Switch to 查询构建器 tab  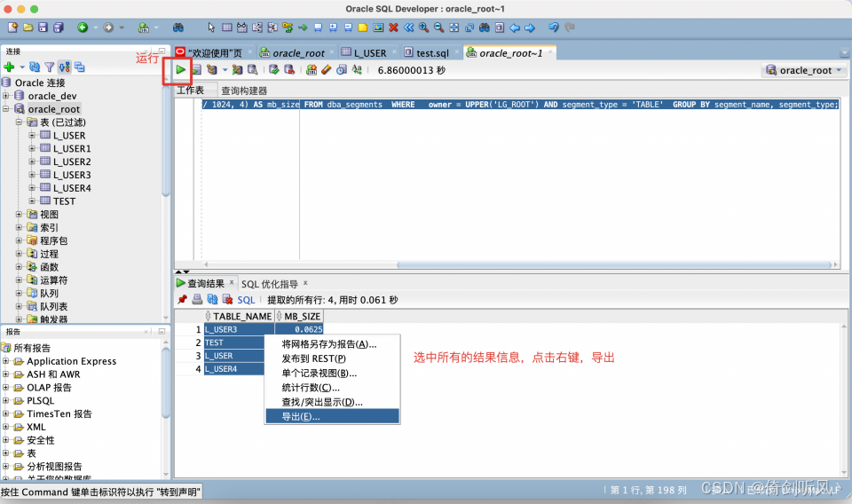pyautogui.click(x=244, y=91)
